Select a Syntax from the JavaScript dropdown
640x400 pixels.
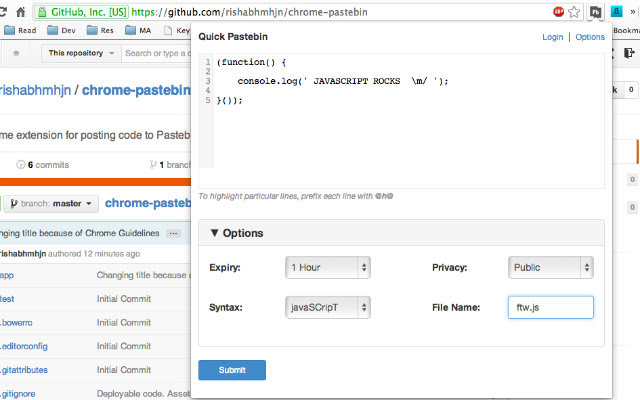pos(328,307)
